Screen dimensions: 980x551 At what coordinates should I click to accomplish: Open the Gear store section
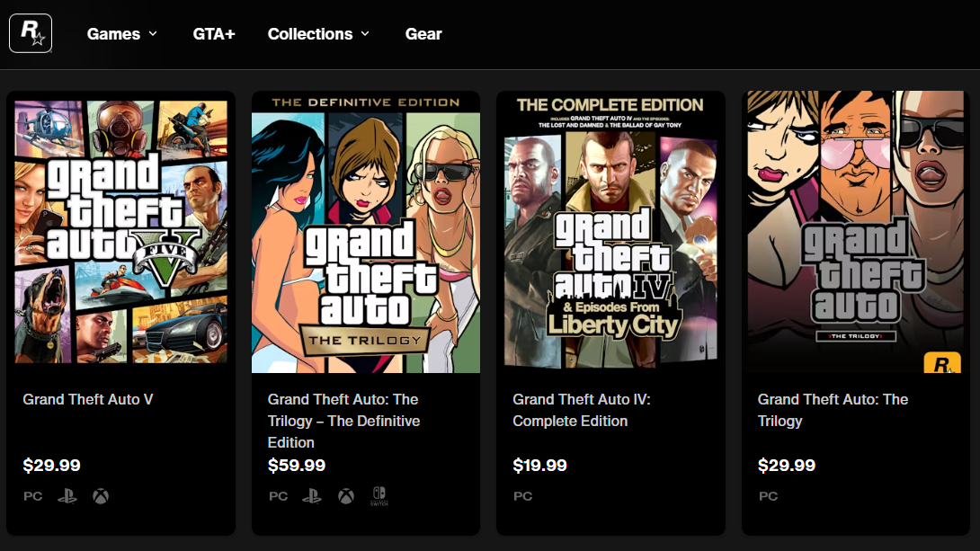coord(423,34)
